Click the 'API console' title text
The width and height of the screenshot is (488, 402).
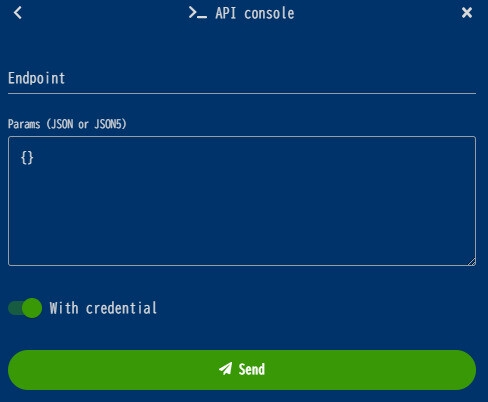click(x=255, y=13)
